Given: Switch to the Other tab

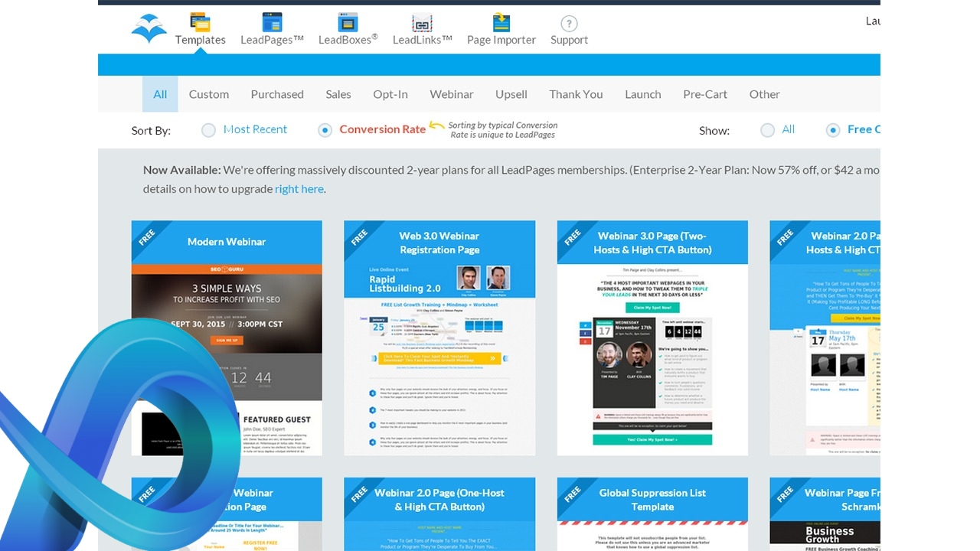Looking at the screenshot, I should (x=765, y=94).
